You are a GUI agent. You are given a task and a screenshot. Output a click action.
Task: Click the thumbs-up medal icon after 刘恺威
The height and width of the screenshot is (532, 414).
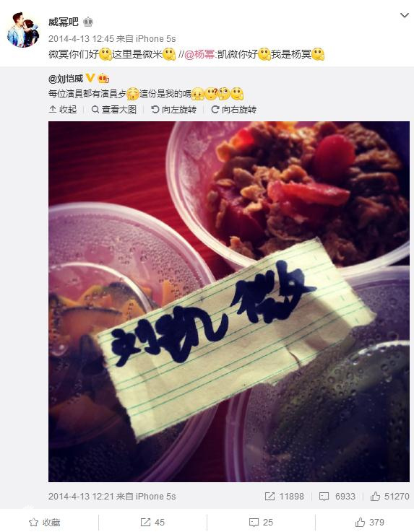point(103,79)
